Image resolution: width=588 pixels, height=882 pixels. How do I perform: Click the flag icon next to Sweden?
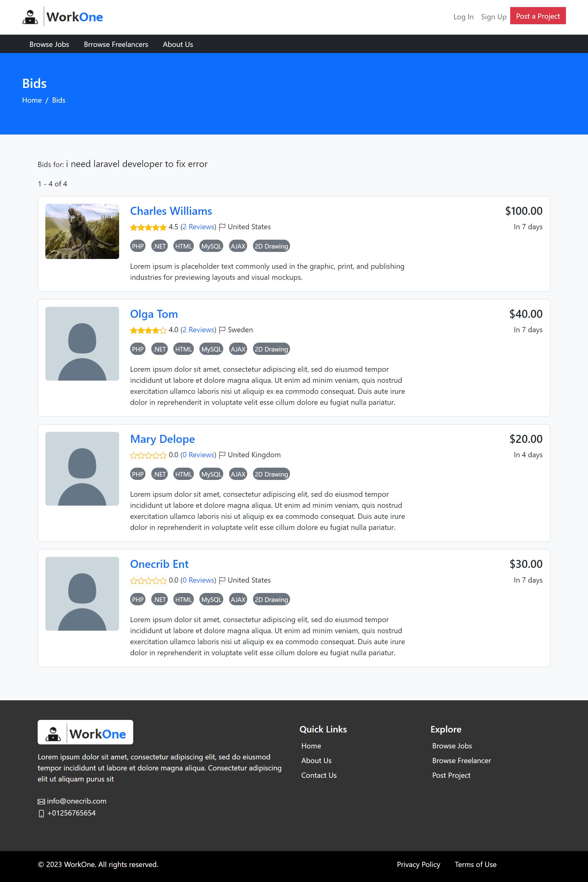pos(222,330)
